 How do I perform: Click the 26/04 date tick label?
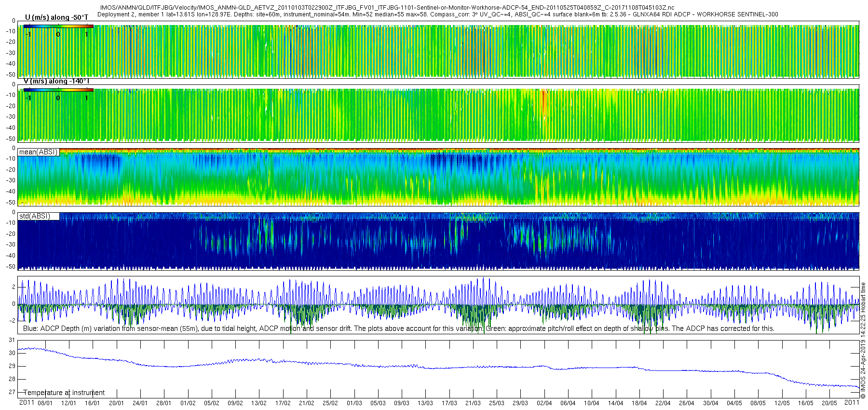[687, 403]
